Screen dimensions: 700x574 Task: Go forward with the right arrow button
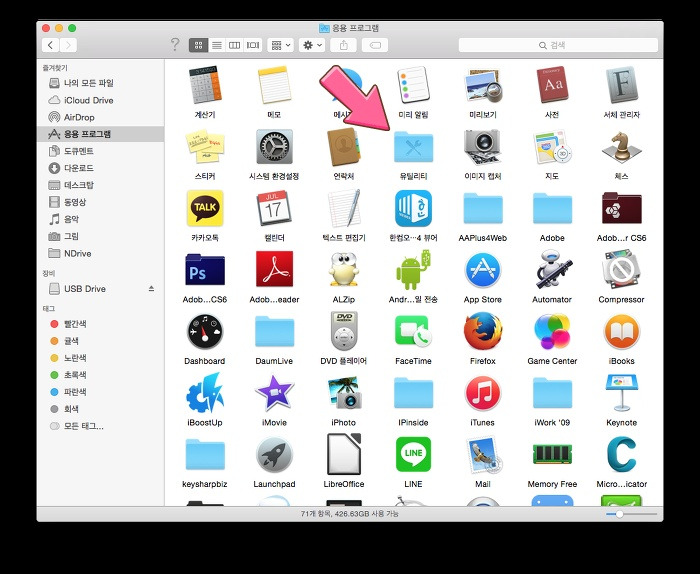click(x=68, y=45)
